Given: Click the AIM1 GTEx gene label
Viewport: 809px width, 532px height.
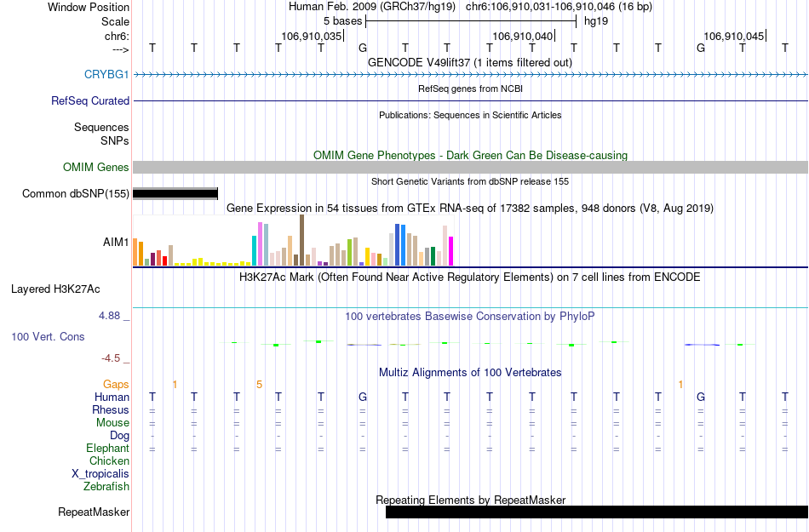Looking at the screenshot, I should pos(116,241).
